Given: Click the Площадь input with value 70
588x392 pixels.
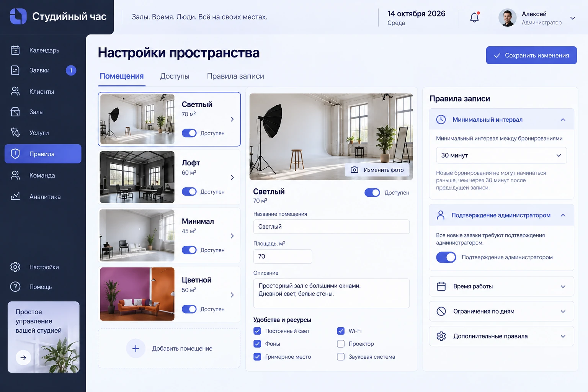Looking at the screenshot, I should tap(283, 256).
